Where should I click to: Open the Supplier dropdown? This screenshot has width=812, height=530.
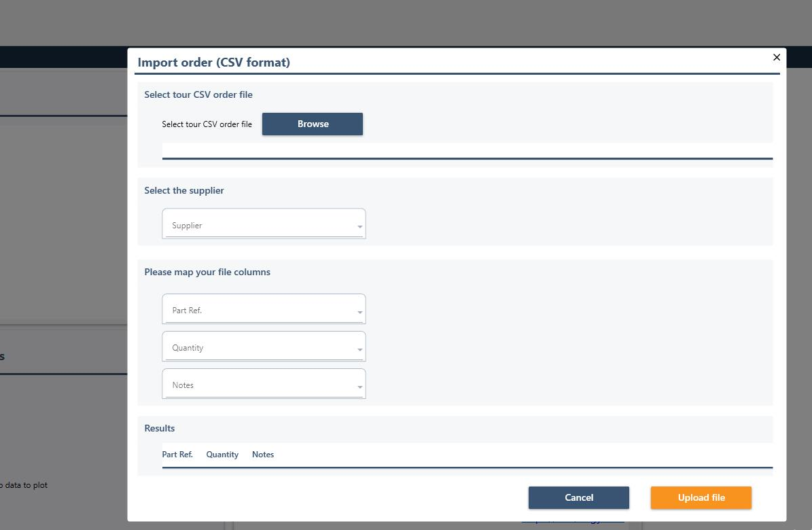264,224
